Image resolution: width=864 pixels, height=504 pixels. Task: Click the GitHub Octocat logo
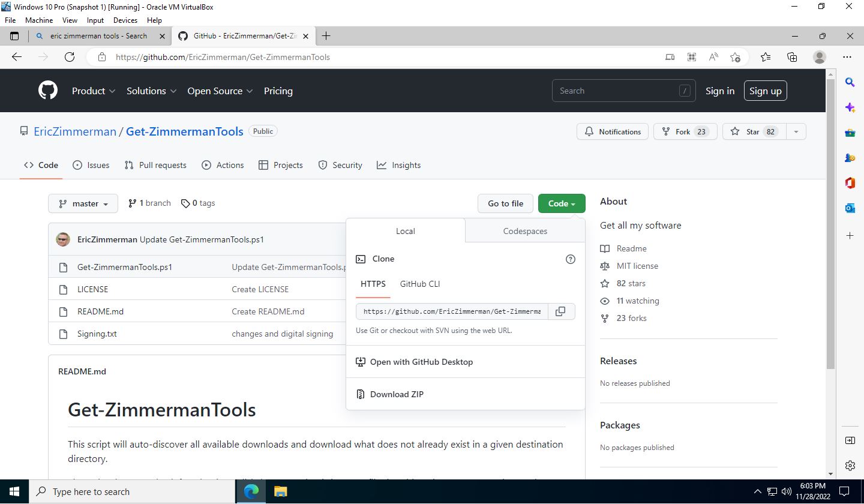click(48, 91)
